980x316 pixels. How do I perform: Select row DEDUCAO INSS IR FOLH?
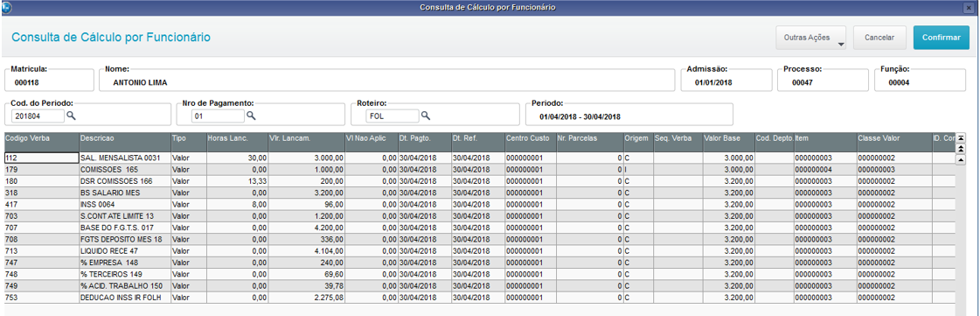479,297
